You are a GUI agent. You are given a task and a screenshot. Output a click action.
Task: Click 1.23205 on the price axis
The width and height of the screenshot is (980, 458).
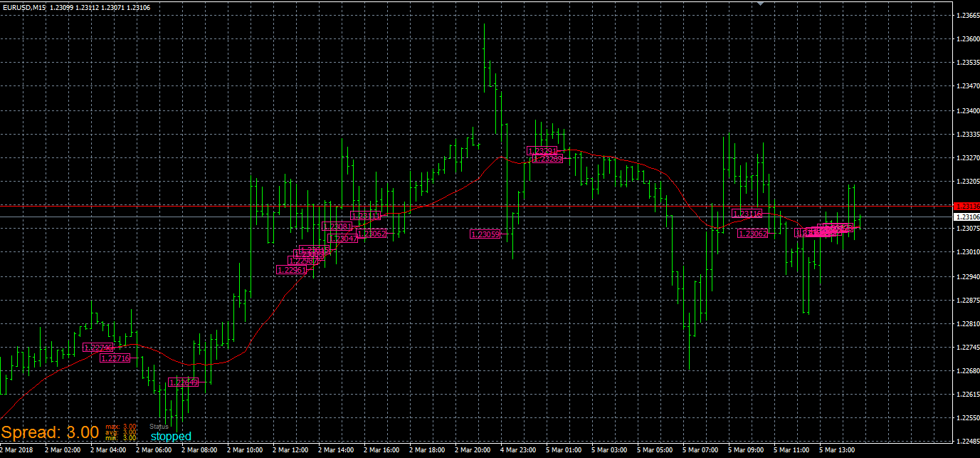(968, 181)
